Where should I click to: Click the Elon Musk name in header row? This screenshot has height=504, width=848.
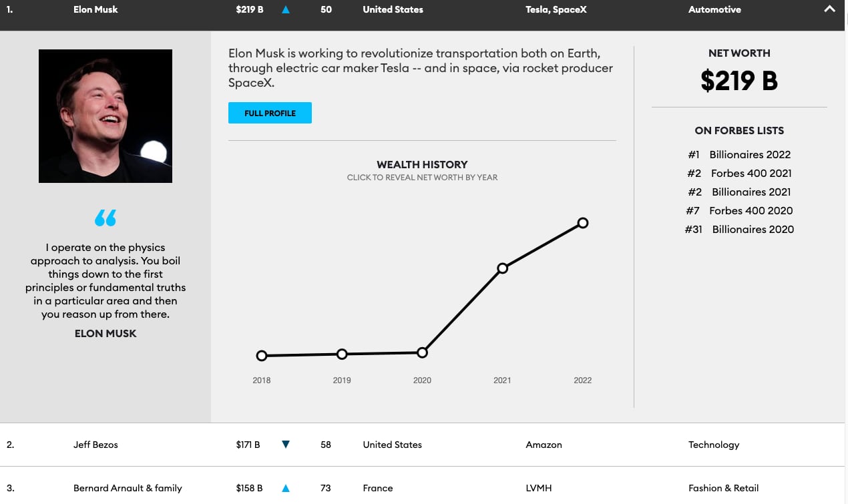pos(95,9)
